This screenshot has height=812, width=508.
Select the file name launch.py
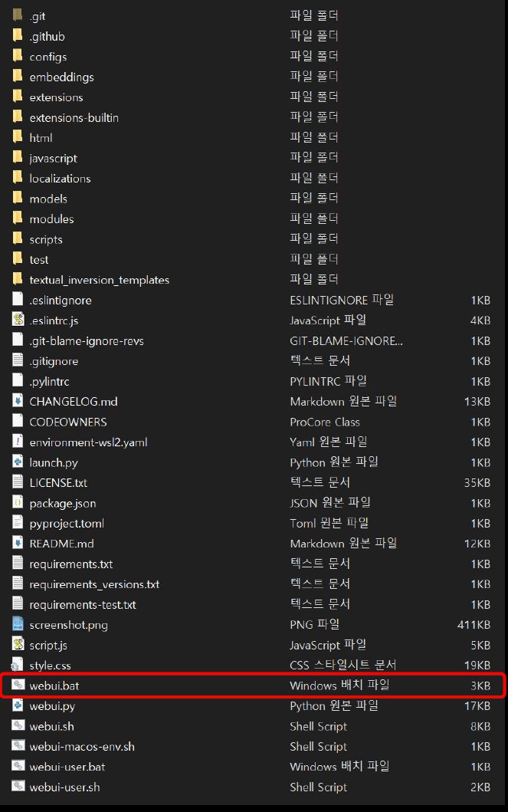[x=54, y=462]
